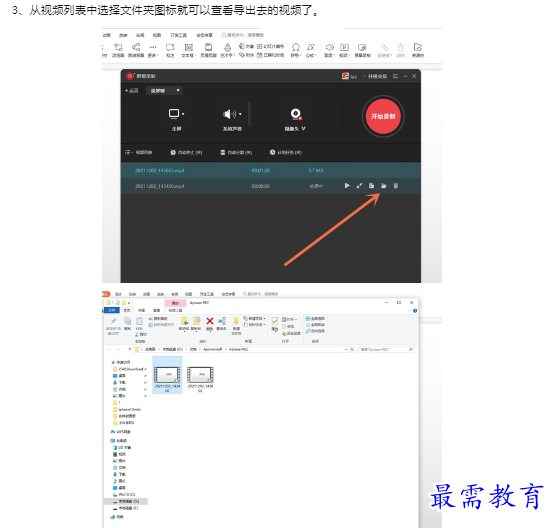Expand the full-screen region dropdown arrow
This screenshot has height=528, width=552.
[x=183, y=114]
